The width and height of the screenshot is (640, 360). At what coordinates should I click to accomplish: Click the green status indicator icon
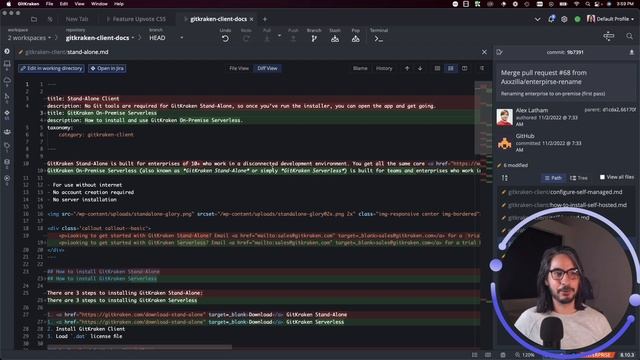tap(578, 19)
